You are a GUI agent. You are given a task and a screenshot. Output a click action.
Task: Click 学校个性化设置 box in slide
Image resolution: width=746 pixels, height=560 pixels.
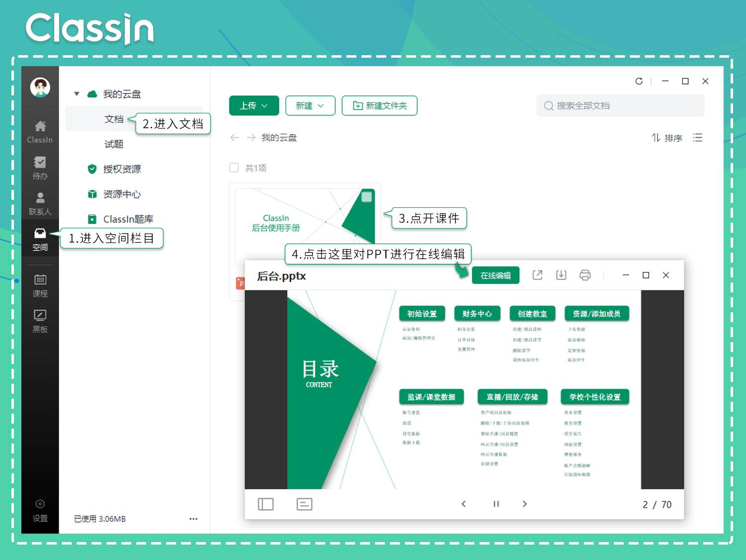[595, 397]
